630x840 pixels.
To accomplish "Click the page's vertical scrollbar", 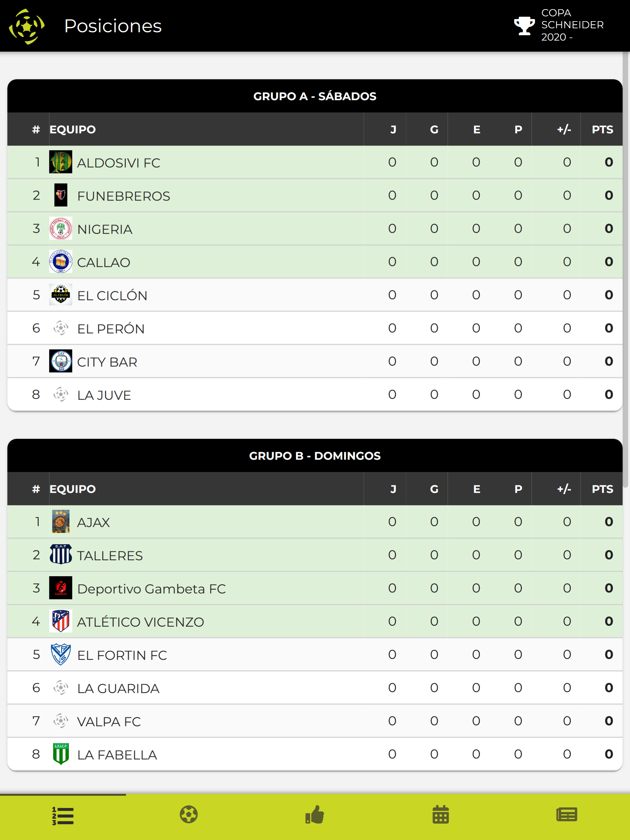I will click(626, 266).
